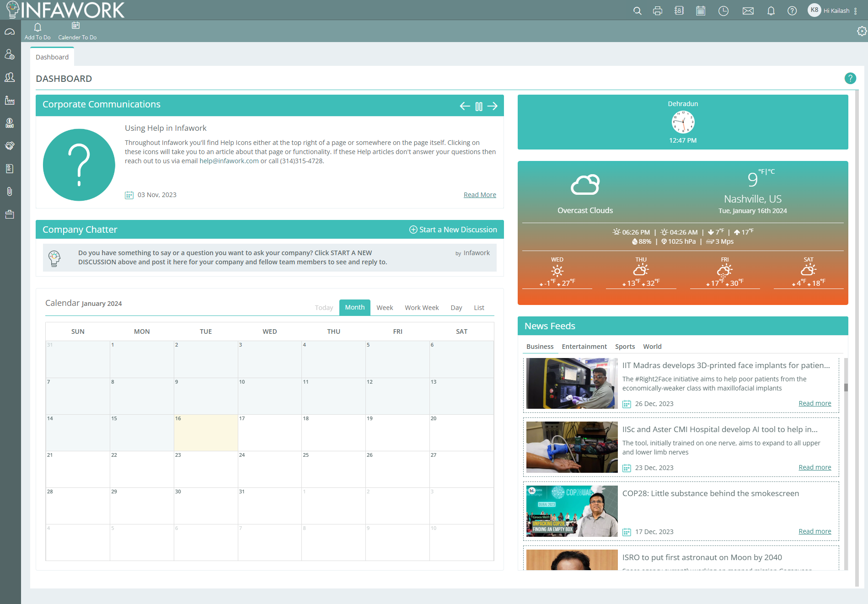
Task: Open the factory chart icon in sidebar
Action: click(10, 100)
